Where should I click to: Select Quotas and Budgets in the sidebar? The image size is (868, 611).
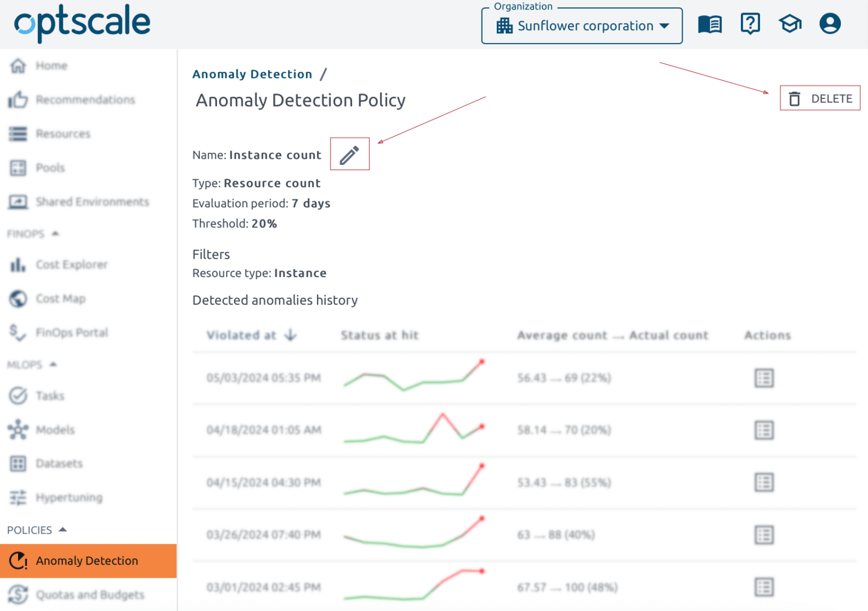(x=90, y=595)
